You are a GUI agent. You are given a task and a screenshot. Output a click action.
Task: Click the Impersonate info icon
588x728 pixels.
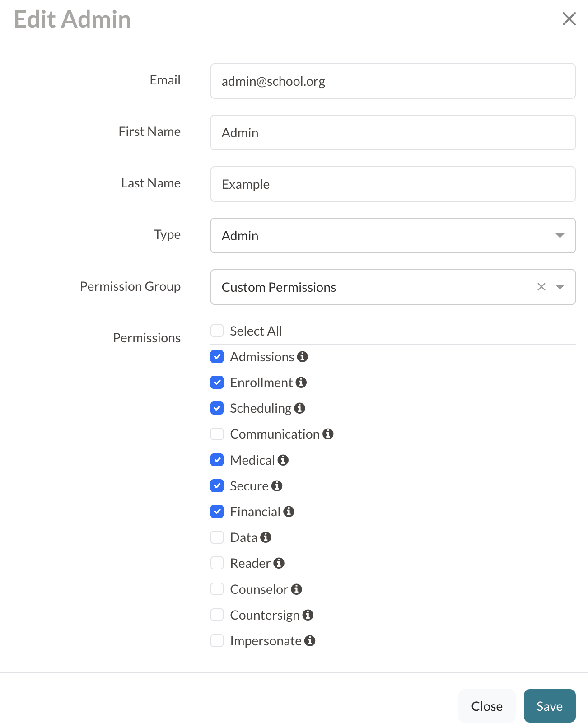click(x=310, y=641)
